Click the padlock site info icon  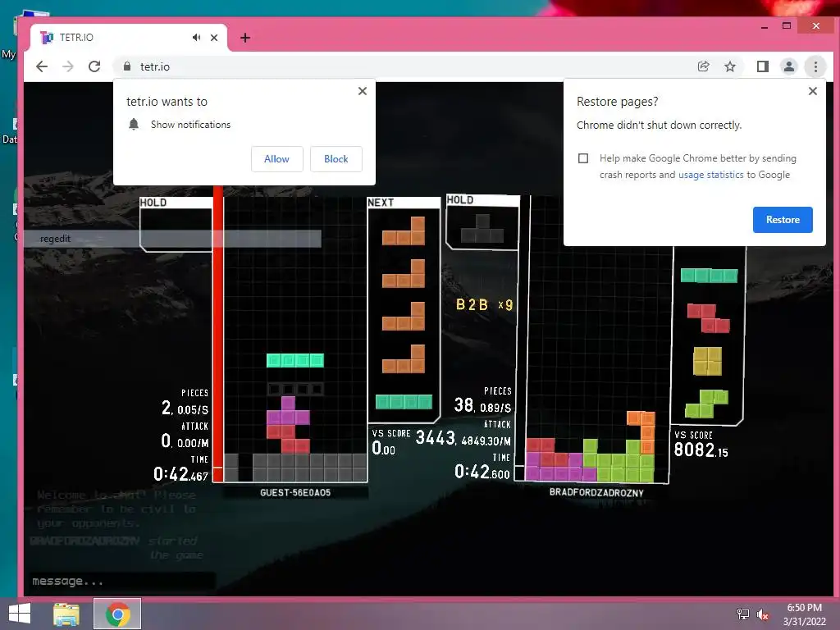(x=127, y=66)
